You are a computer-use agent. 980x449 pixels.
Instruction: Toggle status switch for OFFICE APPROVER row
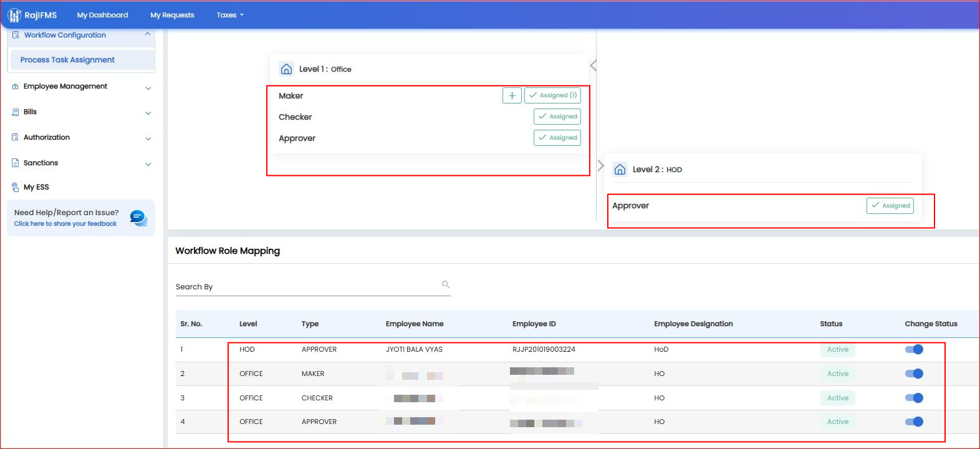(x=914, y=422)
